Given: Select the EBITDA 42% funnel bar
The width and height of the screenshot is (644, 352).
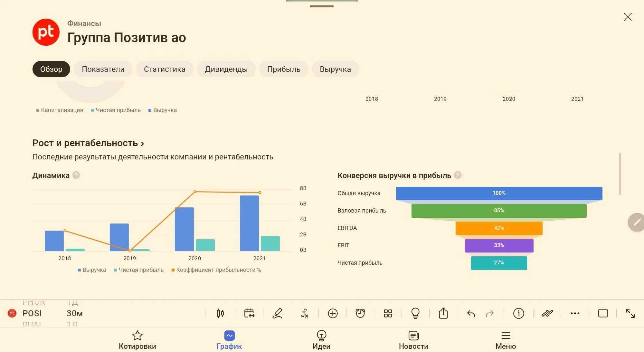Looking at the screenshot, I should (499, 228).
